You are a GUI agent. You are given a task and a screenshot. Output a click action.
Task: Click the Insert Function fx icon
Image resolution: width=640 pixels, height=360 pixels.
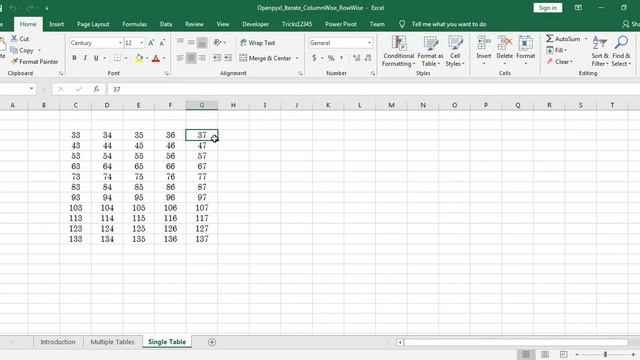click(96, 89)
